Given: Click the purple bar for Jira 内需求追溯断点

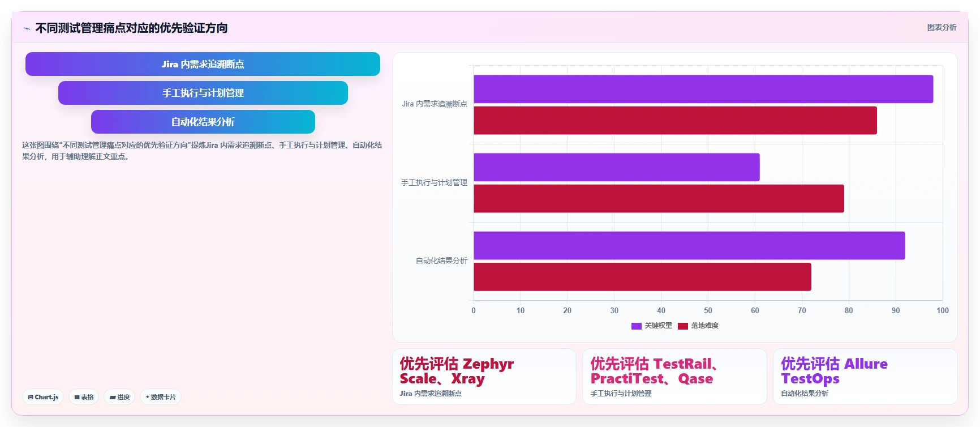Looking at the screenshot, I should pyautogui.click(x=703, y=89).
